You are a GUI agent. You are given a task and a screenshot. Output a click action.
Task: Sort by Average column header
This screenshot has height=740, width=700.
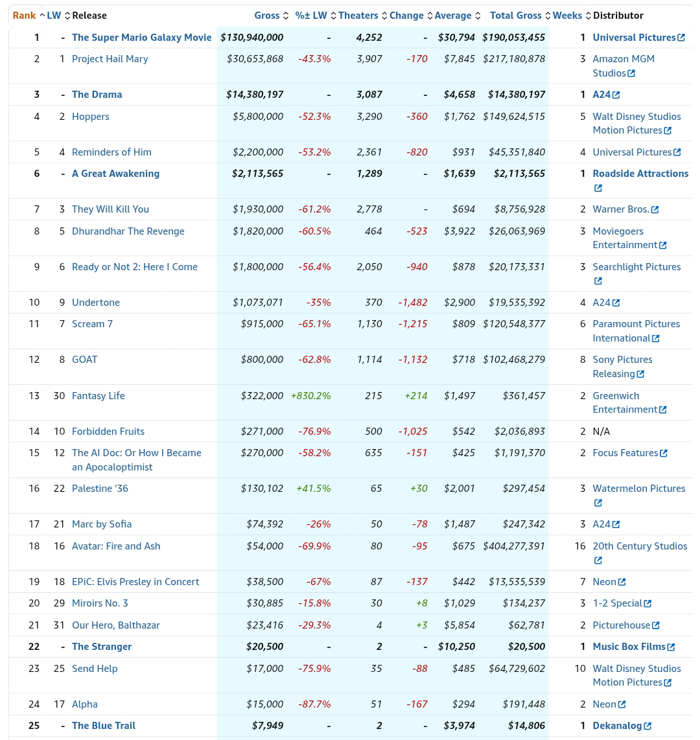[x=453, y=16]
